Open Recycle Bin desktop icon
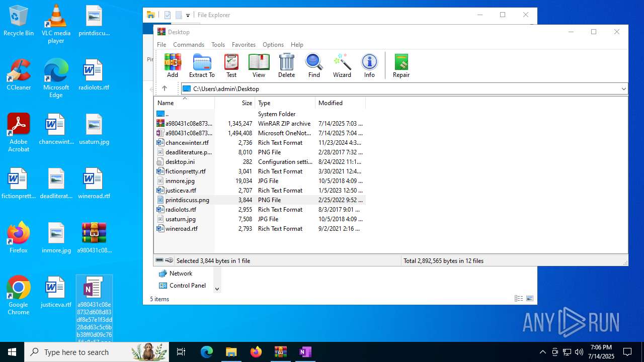The image size is (644, 362). [x=19, y=21]
